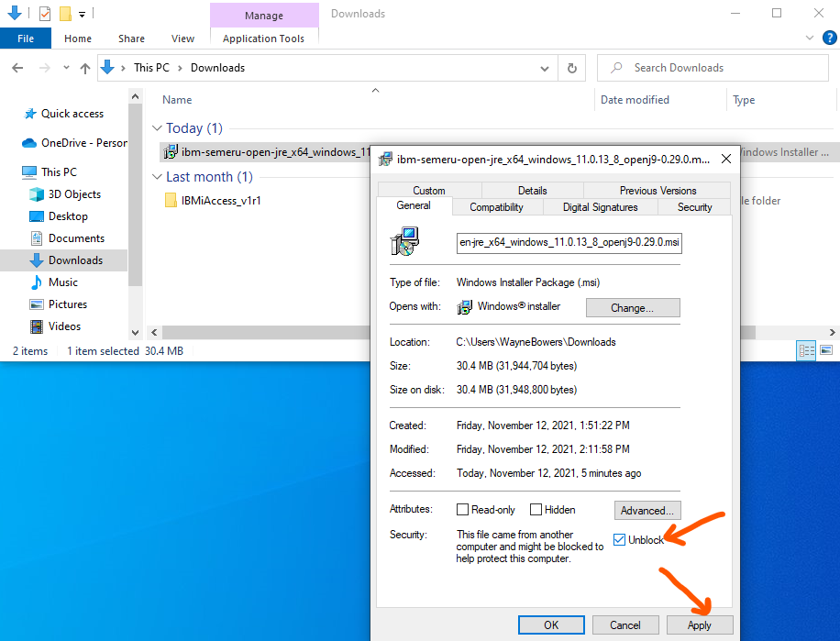
Task: Select Downloads in navigation pane
Action: 64,260
